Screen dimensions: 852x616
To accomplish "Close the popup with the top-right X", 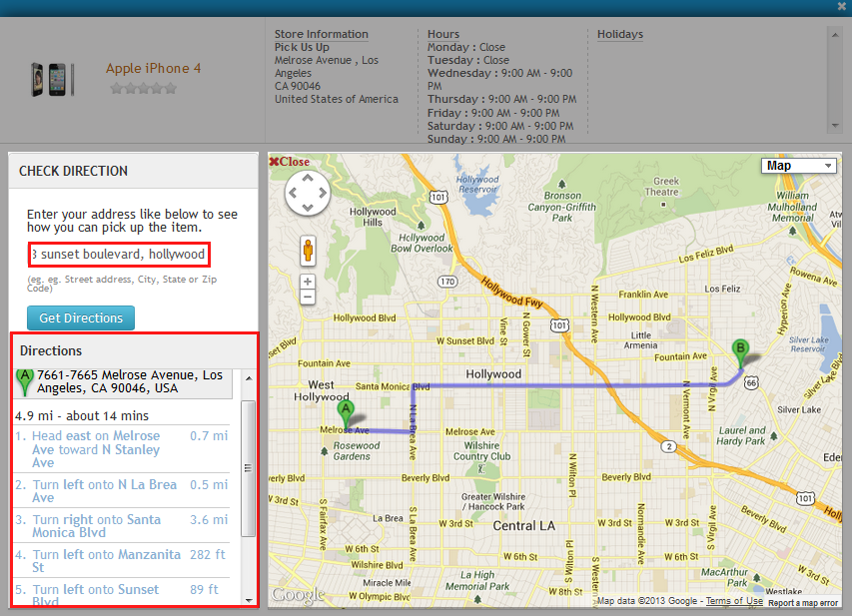I will tap(842, 7).
